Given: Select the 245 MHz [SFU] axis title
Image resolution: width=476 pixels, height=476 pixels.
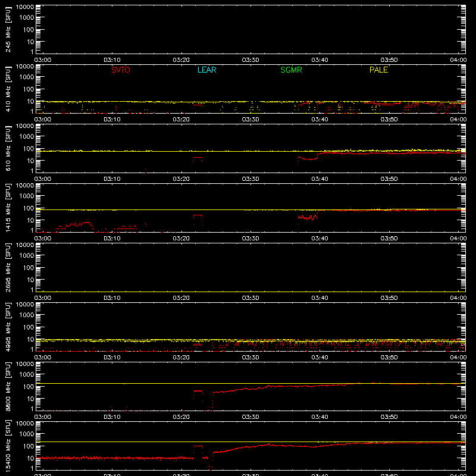Looking at the screenshot, I should point(8,29).
